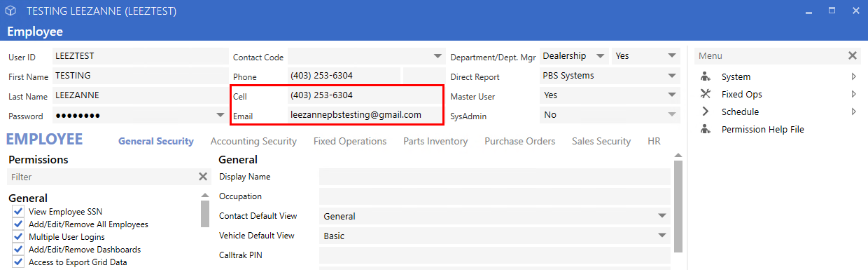
Task: Open the Vehicle Default View dropdown
Action: pyautogui.click(x=662, y=236)
